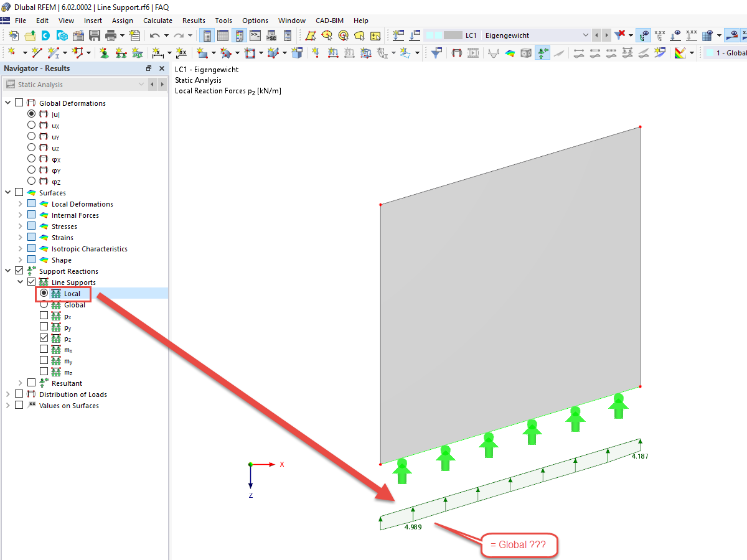Toggle the support reactions green arrows icon

543,53
